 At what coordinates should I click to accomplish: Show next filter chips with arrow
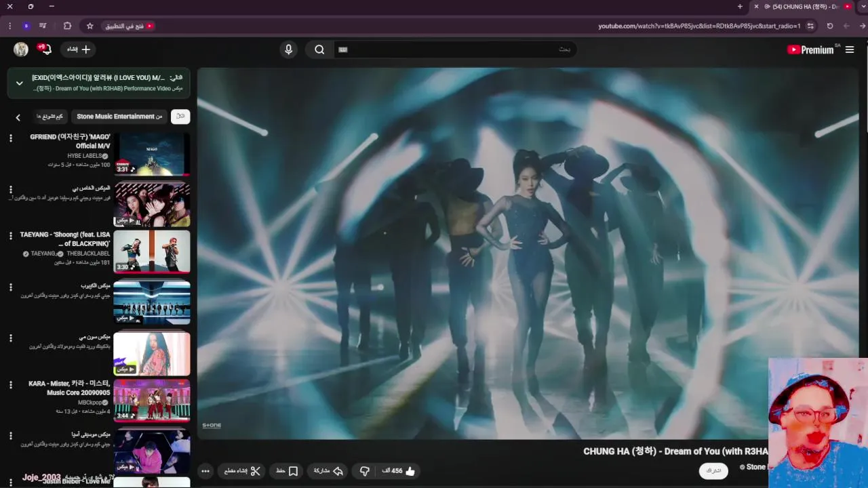pos(18,117)
